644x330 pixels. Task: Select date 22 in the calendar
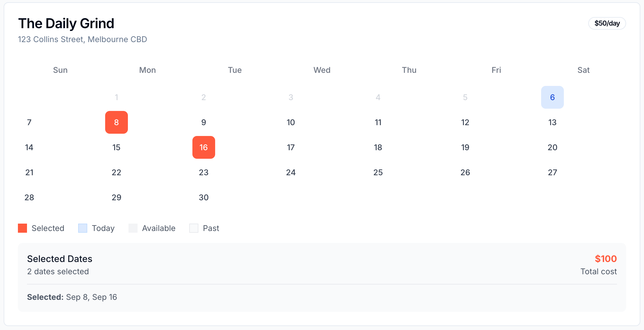(x=116, y=172)
